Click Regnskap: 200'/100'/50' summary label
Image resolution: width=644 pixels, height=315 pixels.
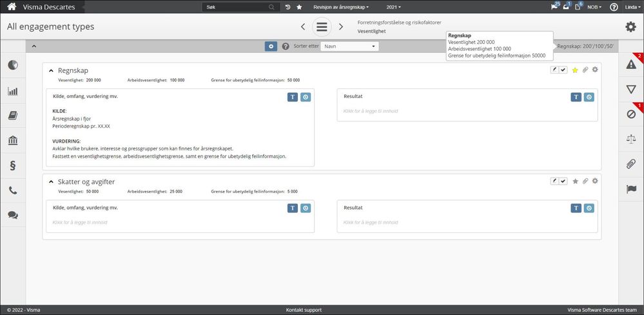[x=585, y=46]
